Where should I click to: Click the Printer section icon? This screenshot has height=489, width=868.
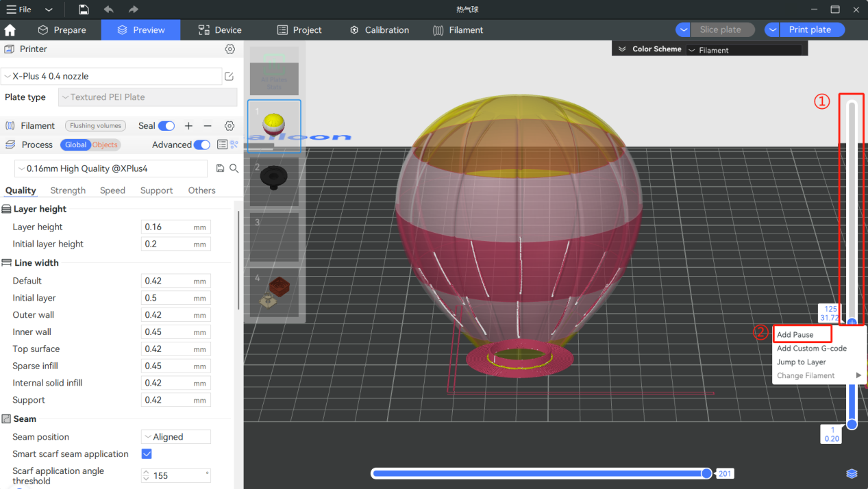click(x=10, y=49)
